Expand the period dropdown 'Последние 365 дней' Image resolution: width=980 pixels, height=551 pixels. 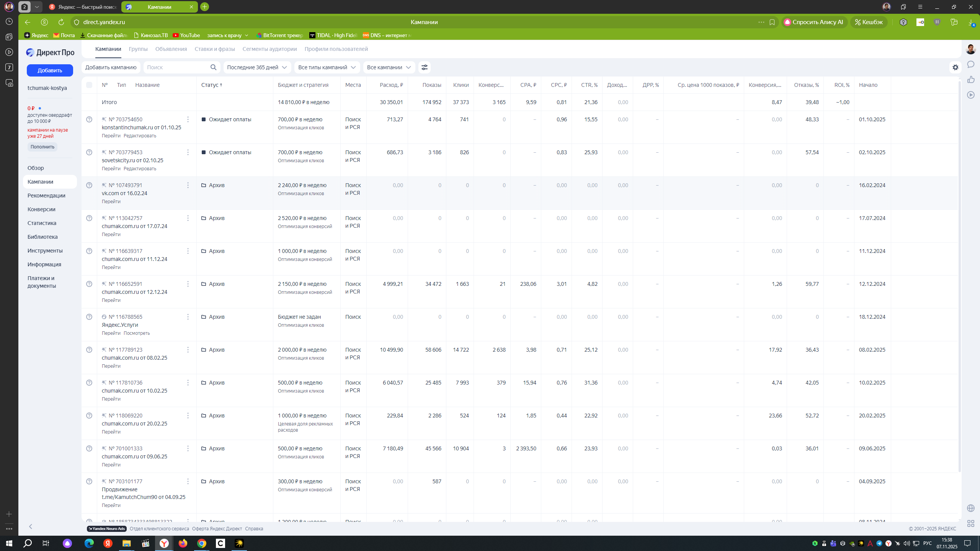click(x=257, y=67)
